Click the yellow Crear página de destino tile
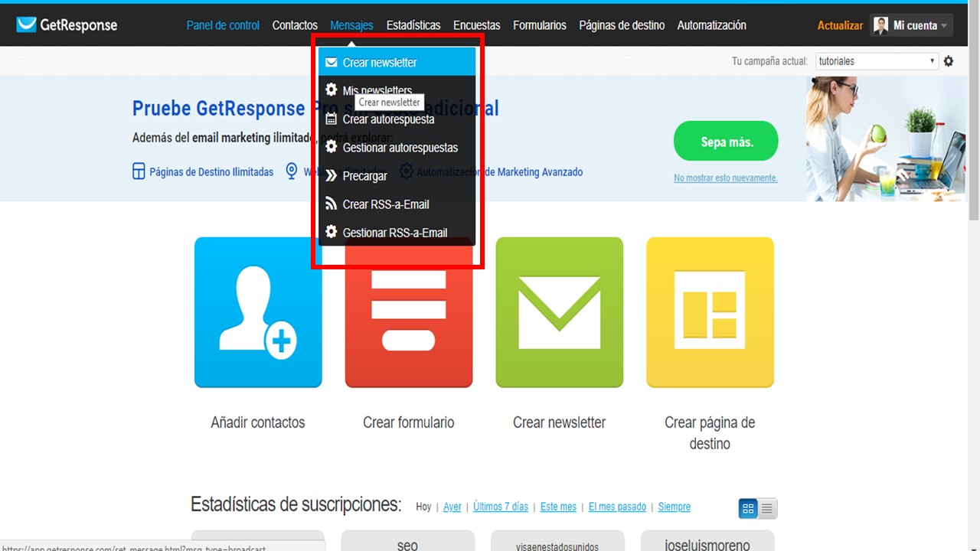 click(x=710, y=312)
